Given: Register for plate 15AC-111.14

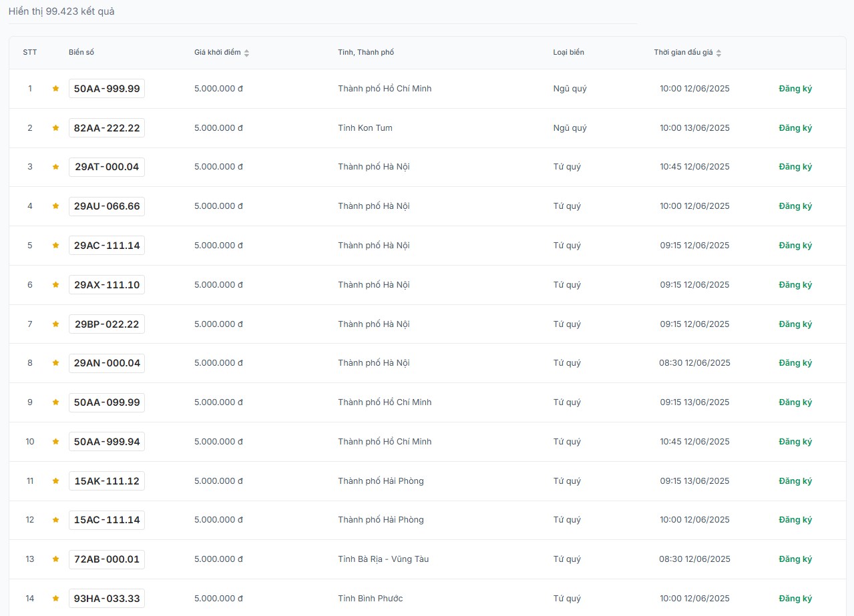Looking at the screenshot, I should [x=795, y=520].
